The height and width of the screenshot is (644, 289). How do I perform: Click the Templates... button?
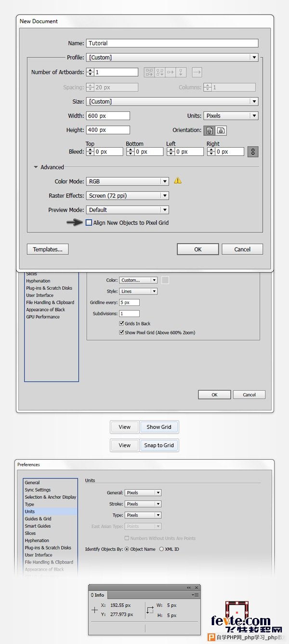point(48,249)
